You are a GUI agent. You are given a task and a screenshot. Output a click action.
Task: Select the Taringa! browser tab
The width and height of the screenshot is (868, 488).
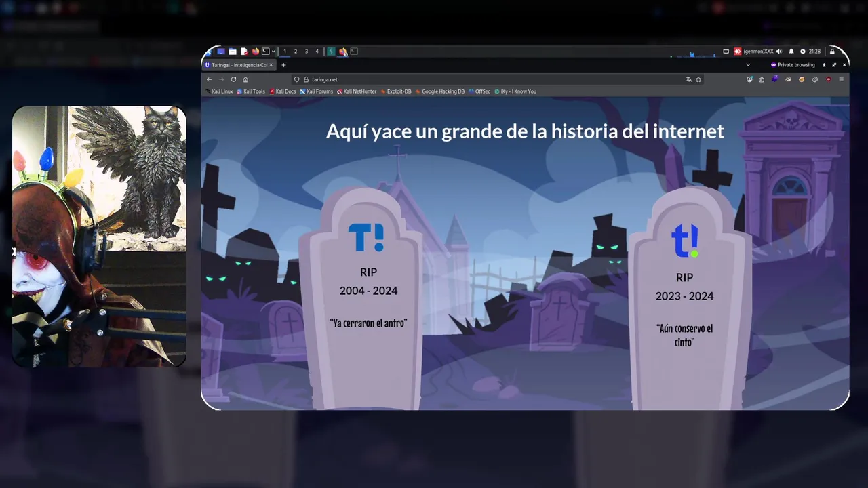coord(239,65)
